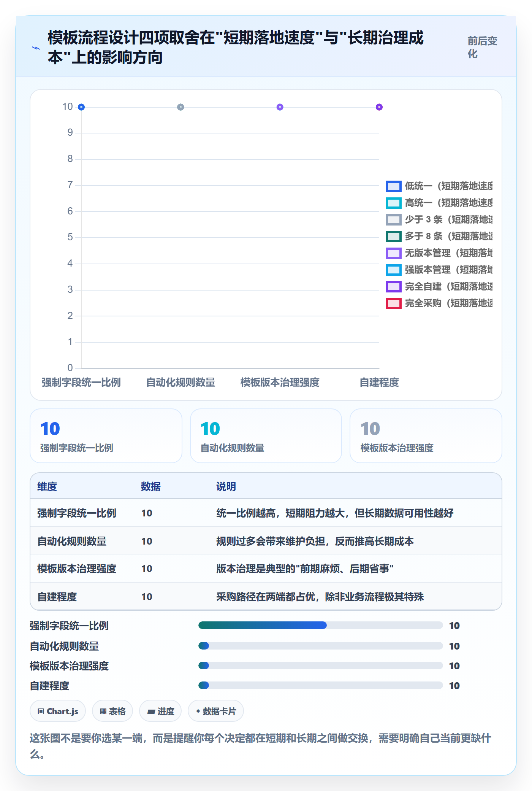Toggle legend entry 少于 3 条 series
532x791 pixels.
[439, 219]
